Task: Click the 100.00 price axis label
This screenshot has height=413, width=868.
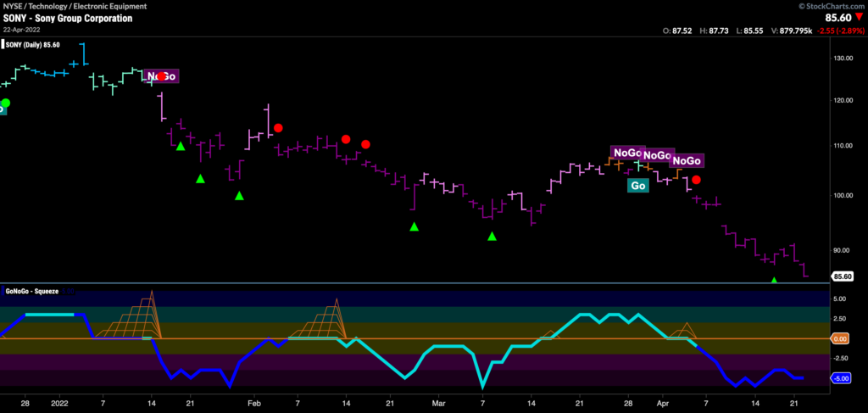Action: pos(843,195)
